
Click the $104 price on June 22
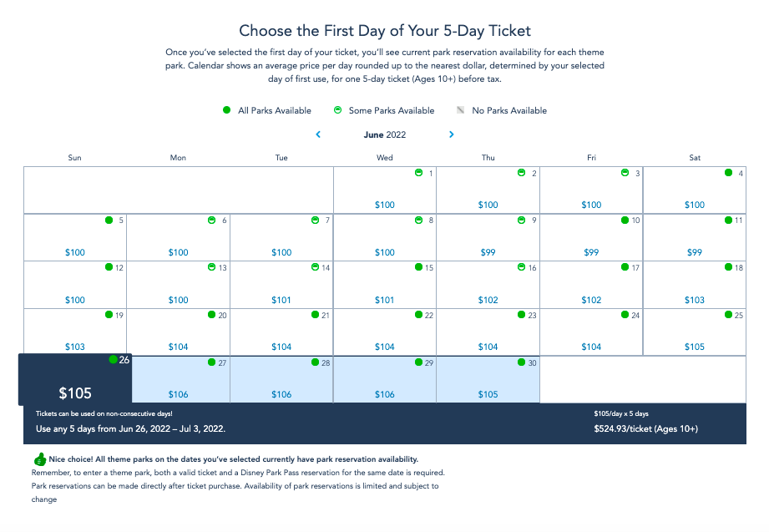click(384, 347)
